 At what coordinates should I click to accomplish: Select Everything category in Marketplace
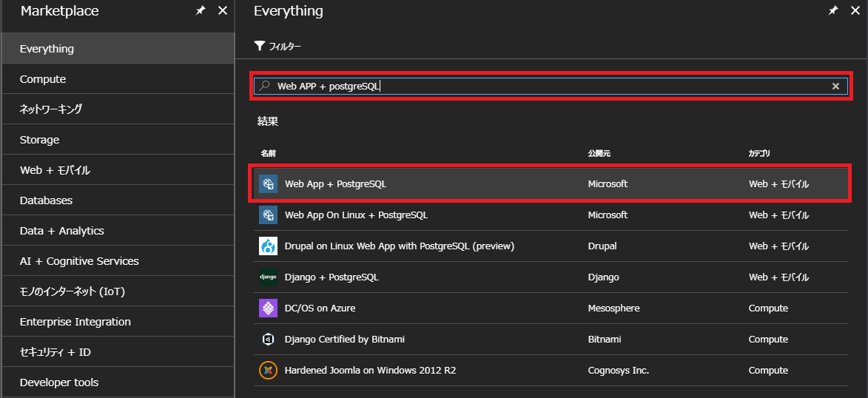118,49
